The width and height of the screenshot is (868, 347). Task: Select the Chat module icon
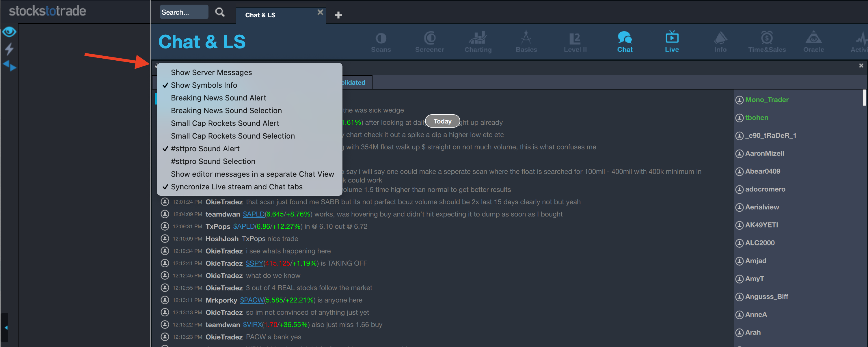(625, 42)
